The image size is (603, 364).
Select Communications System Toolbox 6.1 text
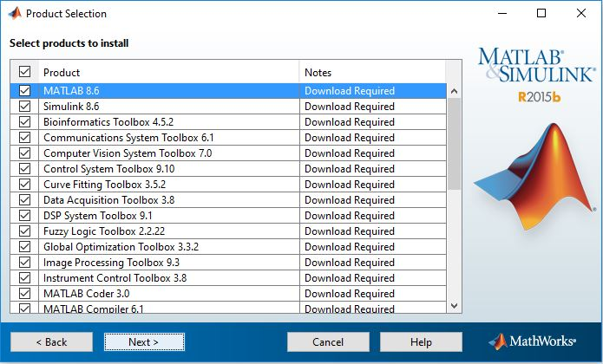tap(128, 138)
